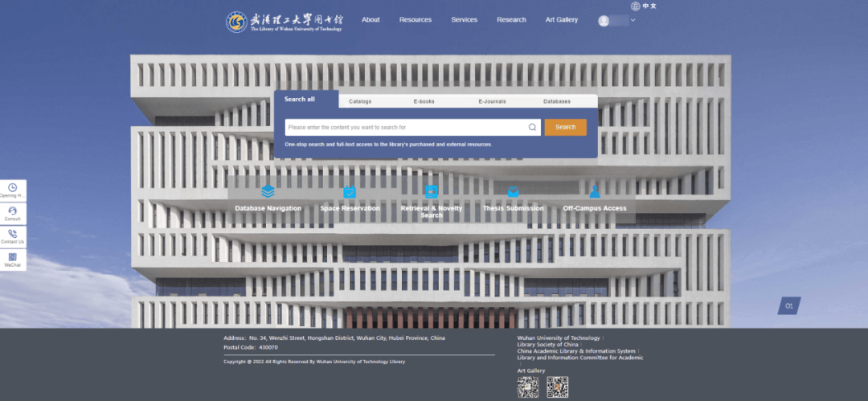868x401 pixels.
Task: Click the Space Reservation calendar icon
Action: (350, 191)
